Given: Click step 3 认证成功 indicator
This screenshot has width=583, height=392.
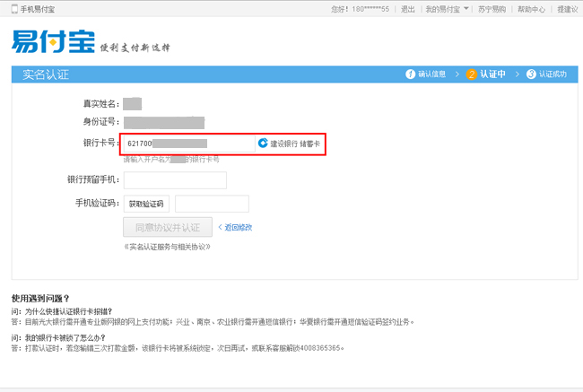Looking at the screenshot, I should point(546,74).
